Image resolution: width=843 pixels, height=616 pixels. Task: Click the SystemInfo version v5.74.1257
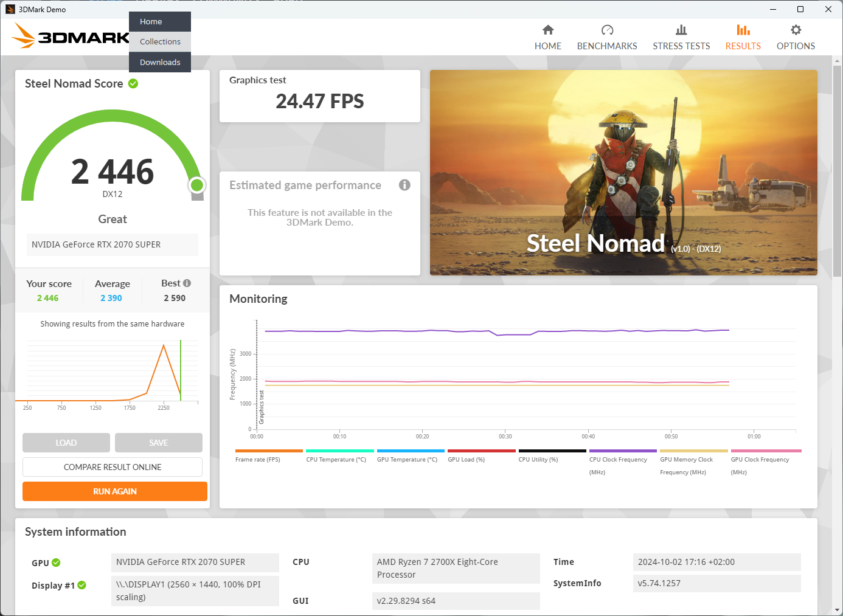pos(716,583)
